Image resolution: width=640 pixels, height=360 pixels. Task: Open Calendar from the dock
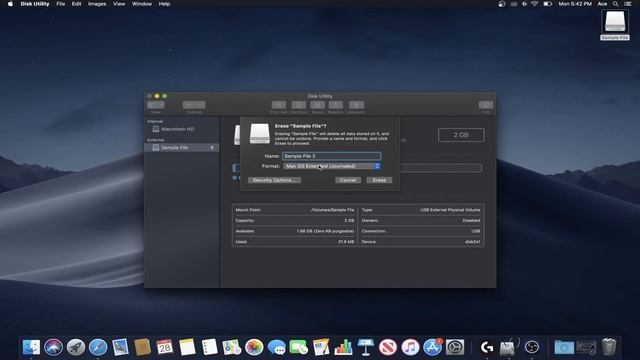(x=164, y=347)
